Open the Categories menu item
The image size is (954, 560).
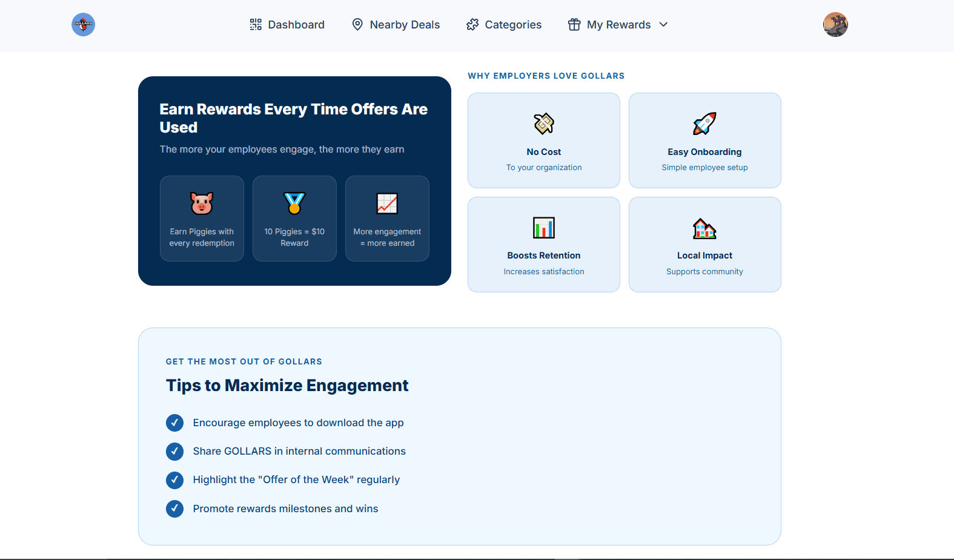point(504,25)
